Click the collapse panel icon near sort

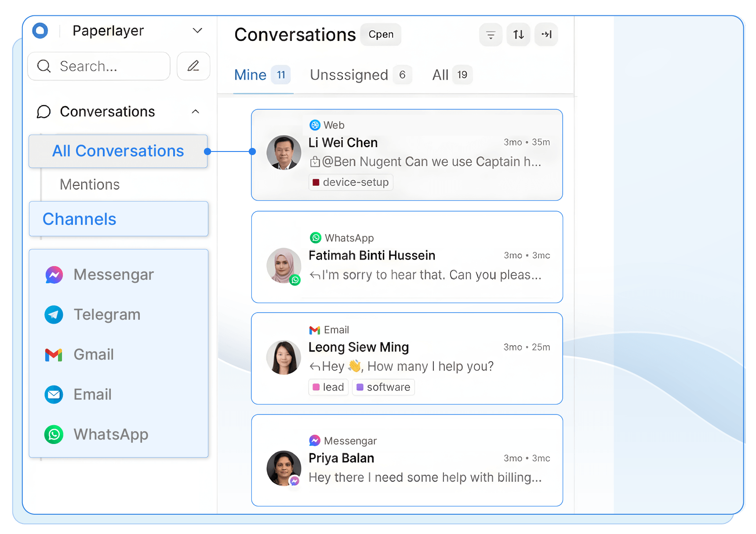click(x=546, y=35)
